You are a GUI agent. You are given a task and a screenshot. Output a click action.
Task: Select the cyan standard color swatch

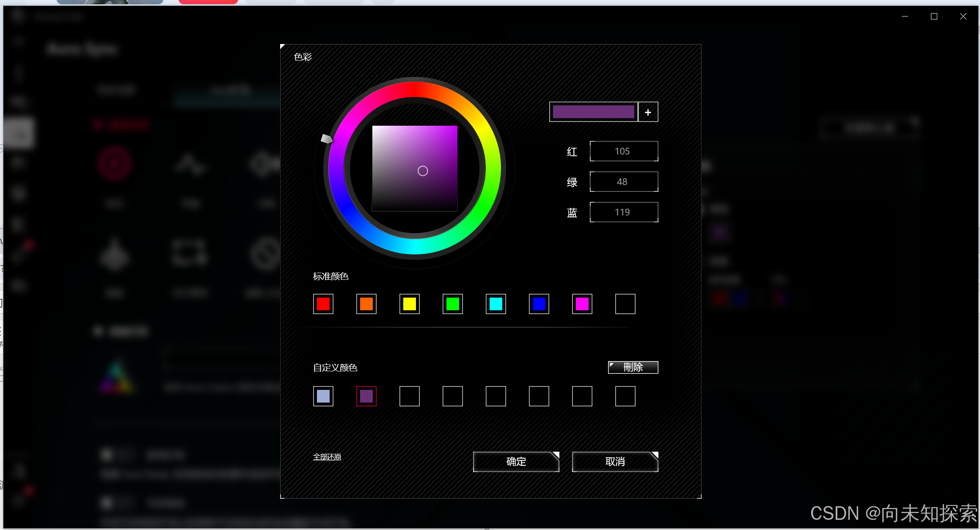click(x=496, y=304)
